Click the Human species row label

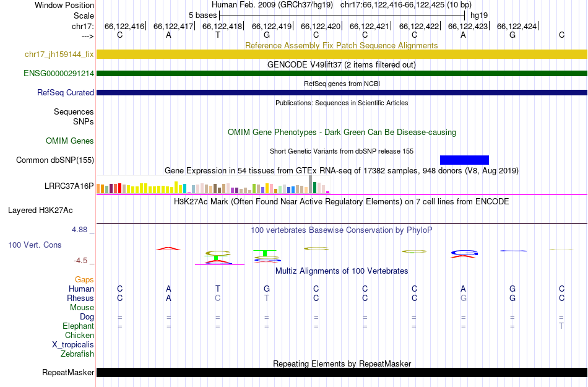click(x=81, y=289)
